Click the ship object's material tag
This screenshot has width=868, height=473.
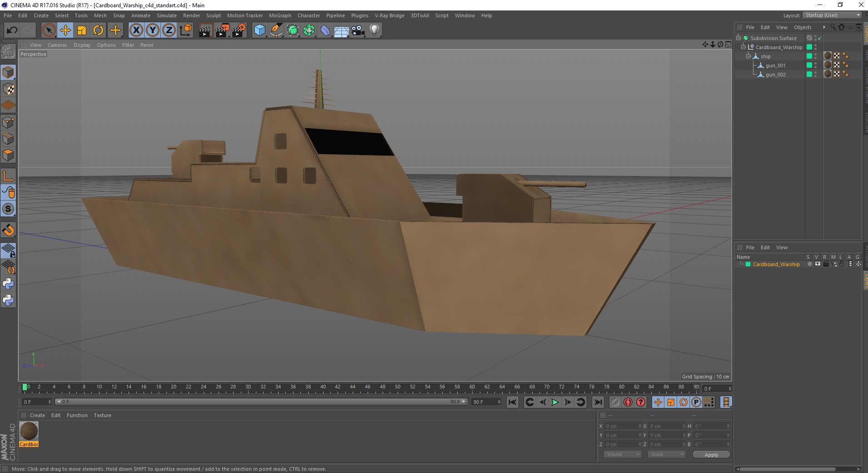pos(828,56)
